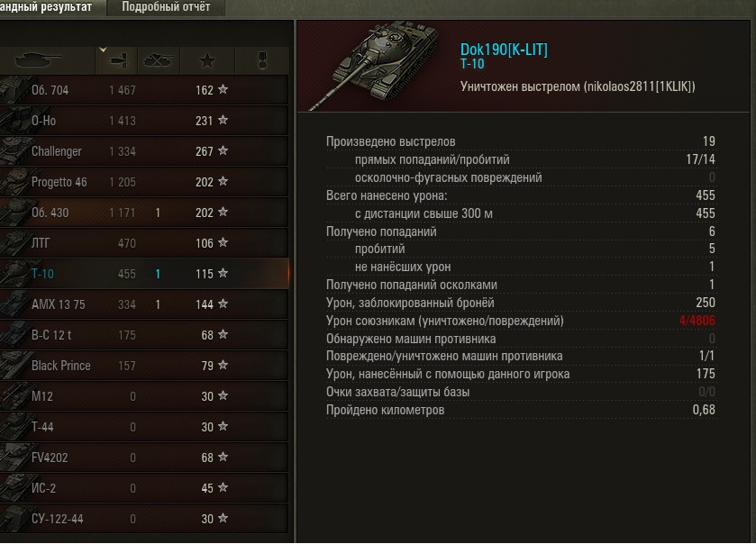Select the Об. 430 player row

tap(143, 212)
